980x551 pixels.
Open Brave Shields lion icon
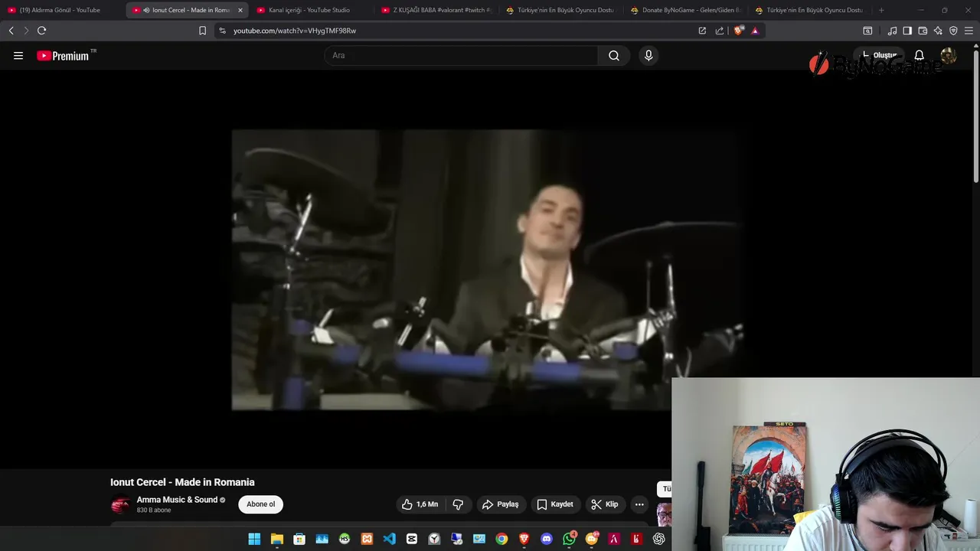738,31
